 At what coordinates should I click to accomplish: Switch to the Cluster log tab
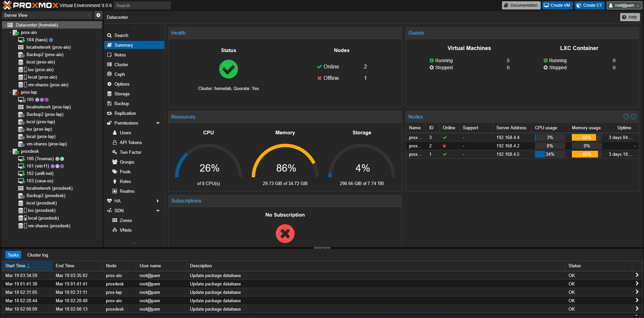click(x=37, y=255)
